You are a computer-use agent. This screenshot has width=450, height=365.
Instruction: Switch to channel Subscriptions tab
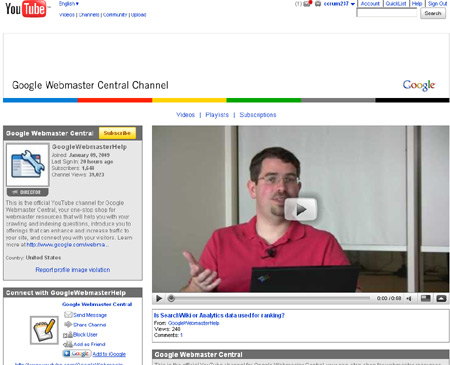pyautogui.click(x=258, y=115)
